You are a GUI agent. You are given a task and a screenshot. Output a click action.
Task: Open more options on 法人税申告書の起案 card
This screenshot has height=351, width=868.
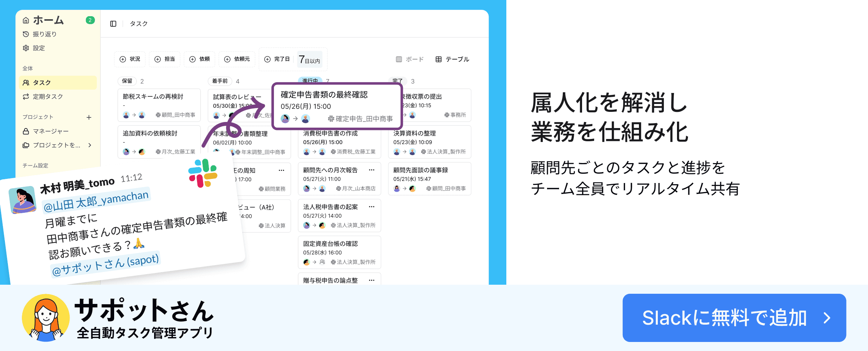pos(371,207)
